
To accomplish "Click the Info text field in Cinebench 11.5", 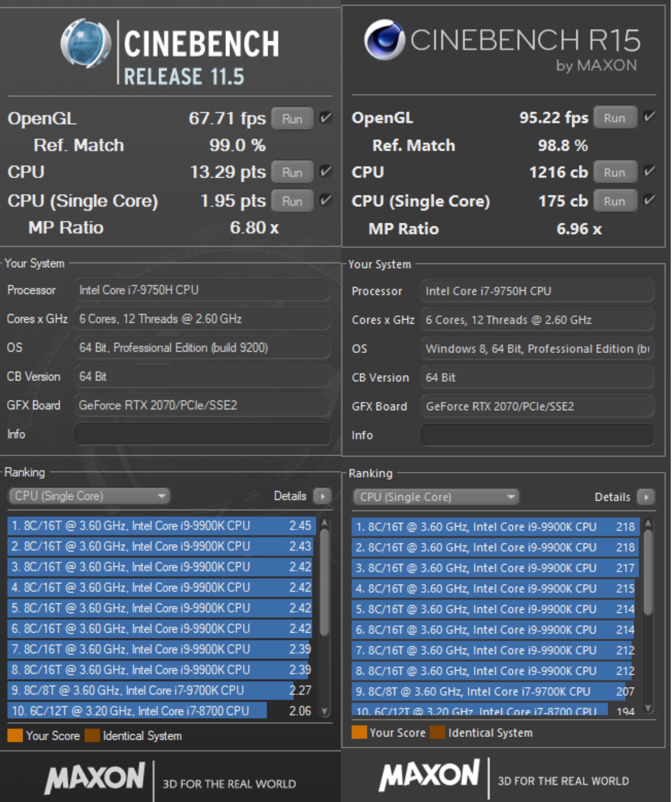I will pyautogui.click(x=202, y=434).
